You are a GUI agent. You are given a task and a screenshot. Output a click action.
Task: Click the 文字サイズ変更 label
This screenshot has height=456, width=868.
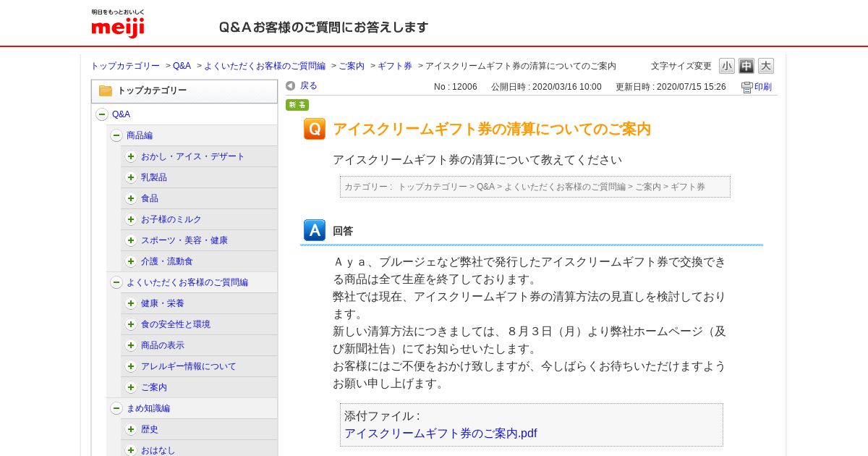(681, 66)
